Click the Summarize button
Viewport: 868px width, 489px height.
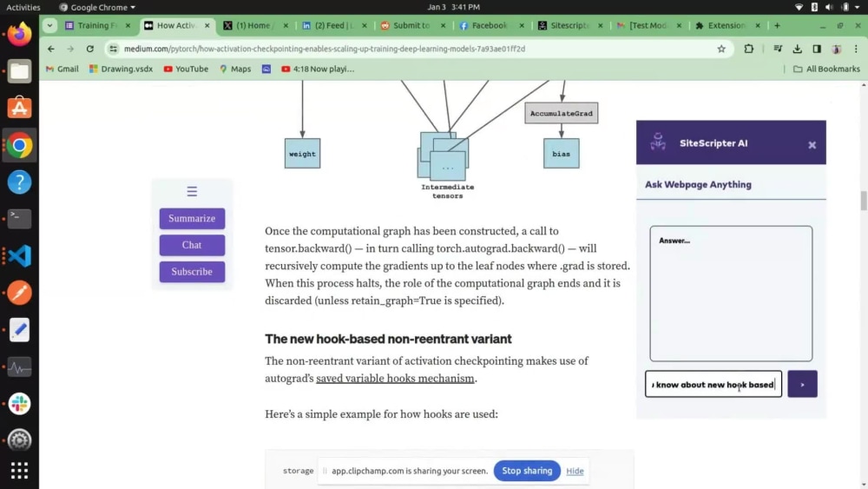(192, 218)
